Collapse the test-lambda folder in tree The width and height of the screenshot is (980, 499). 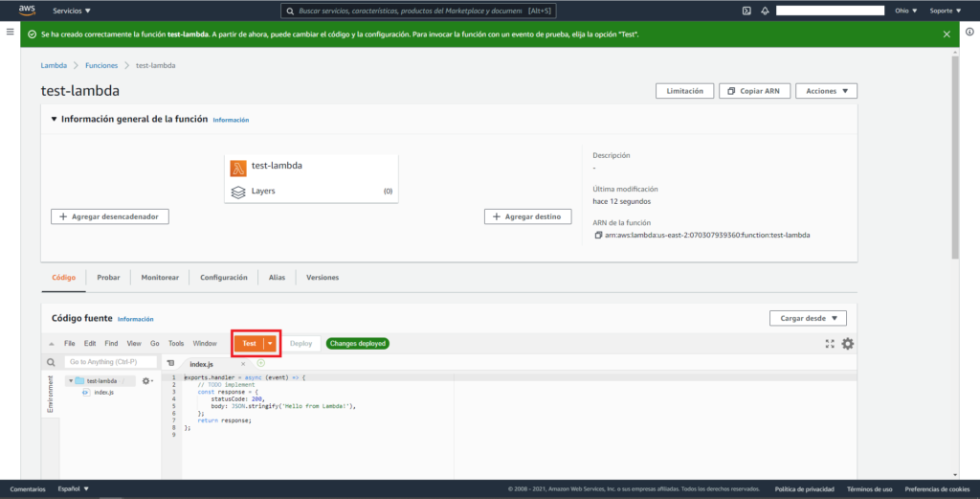pos(71,381)
